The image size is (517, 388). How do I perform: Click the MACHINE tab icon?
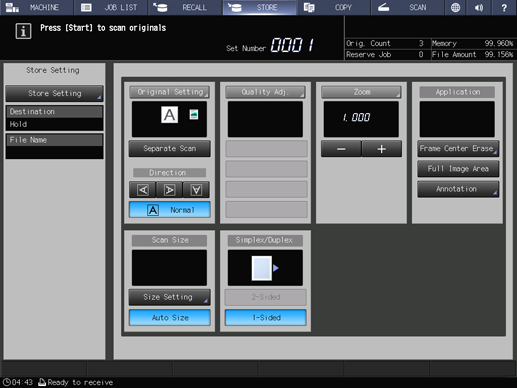coord(12,7)
